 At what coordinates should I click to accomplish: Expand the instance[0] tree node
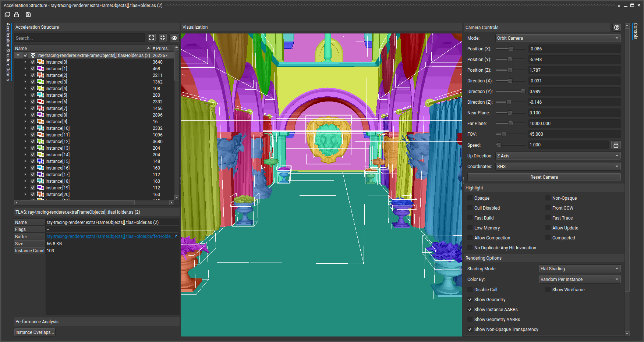click(x=25, y=62)
